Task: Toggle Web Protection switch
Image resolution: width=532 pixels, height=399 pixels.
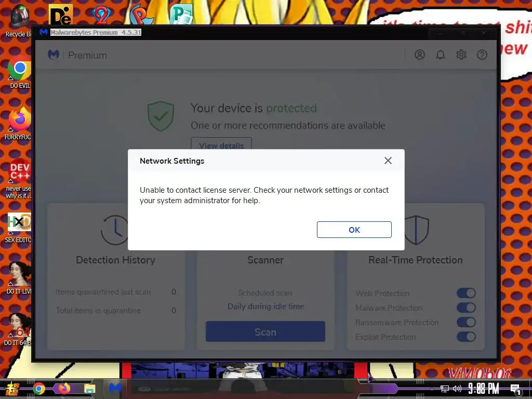Action: click(466, 293)
